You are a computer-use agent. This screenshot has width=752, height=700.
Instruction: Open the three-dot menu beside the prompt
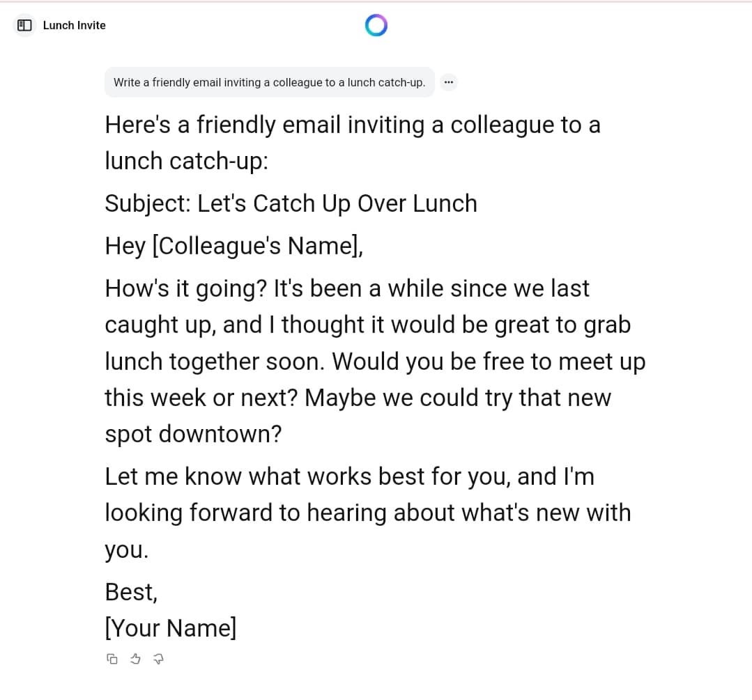tap(449, 82)
